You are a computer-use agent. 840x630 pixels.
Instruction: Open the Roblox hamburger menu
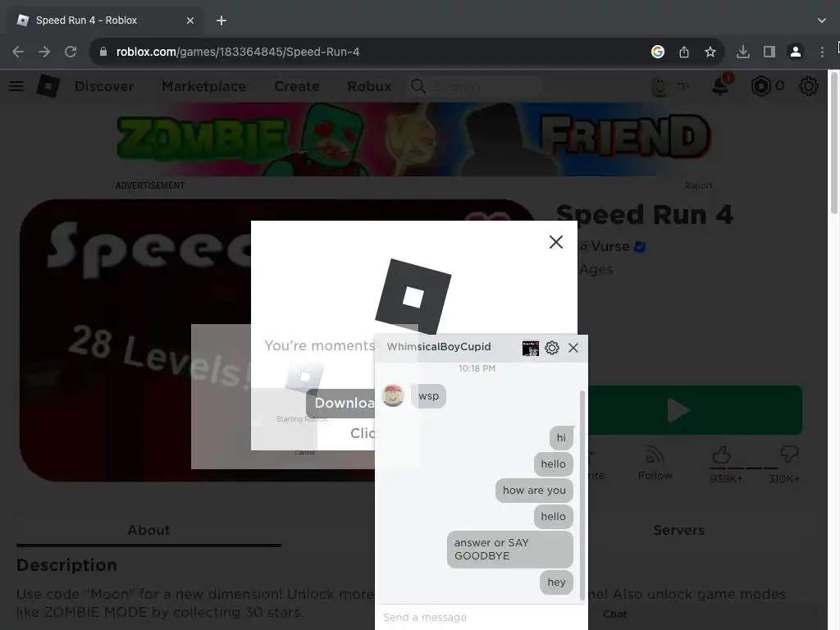click(16, 85)
